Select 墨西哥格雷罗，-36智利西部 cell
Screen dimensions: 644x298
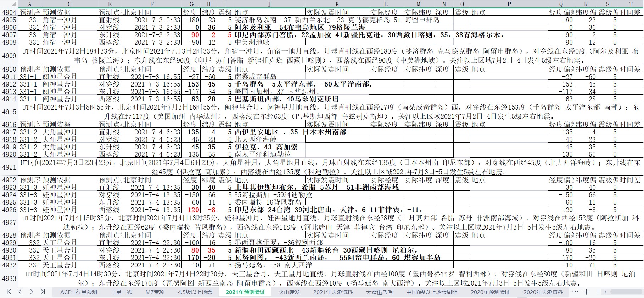(269, 243)
